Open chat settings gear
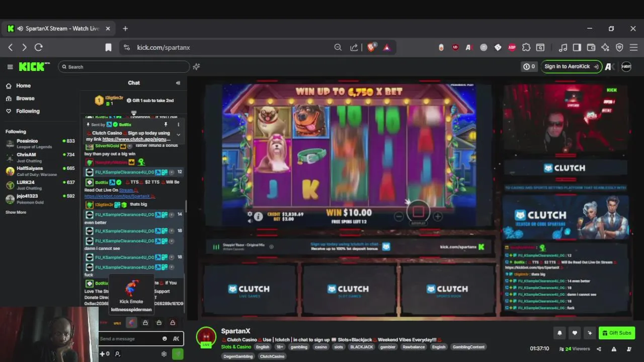The image size is (644, 362). point(164,354)
